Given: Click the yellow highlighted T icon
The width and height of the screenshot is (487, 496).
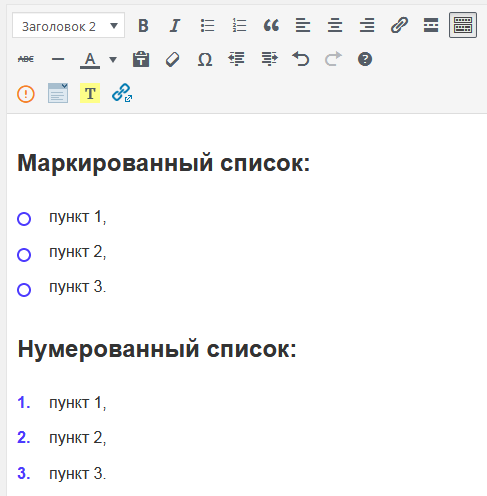Looking at the screenshot, I should pos(90,93).
